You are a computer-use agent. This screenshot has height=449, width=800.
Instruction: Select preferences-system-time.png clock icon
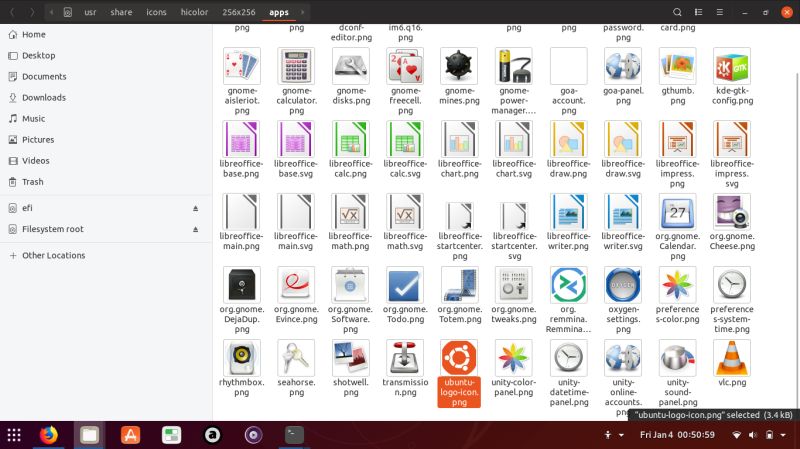click(x=732, y=285)
